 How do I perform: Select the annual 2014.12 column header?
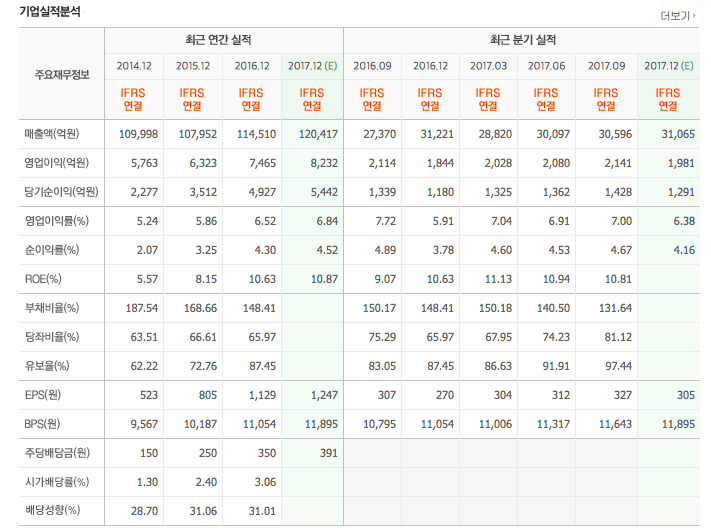pos(134,66)
